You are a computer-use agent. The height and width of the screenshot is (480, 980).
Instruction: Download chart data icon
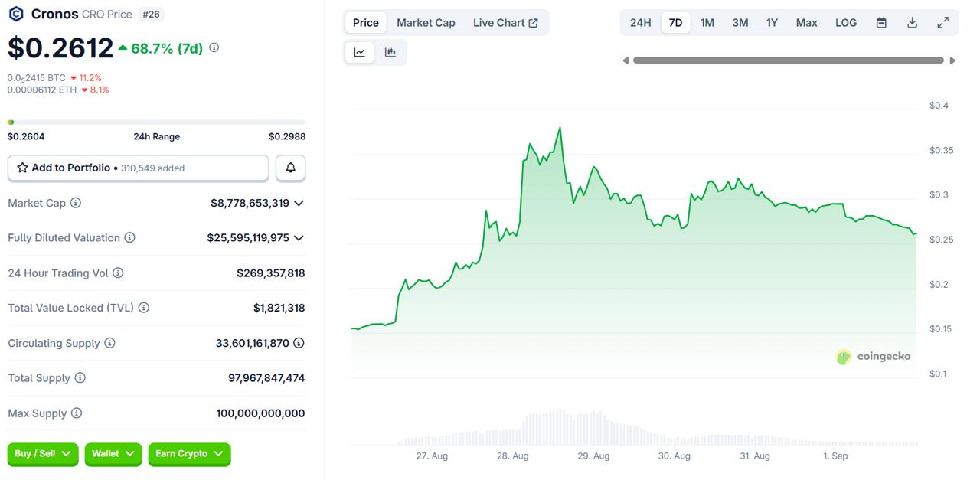(x=912, y=23)
